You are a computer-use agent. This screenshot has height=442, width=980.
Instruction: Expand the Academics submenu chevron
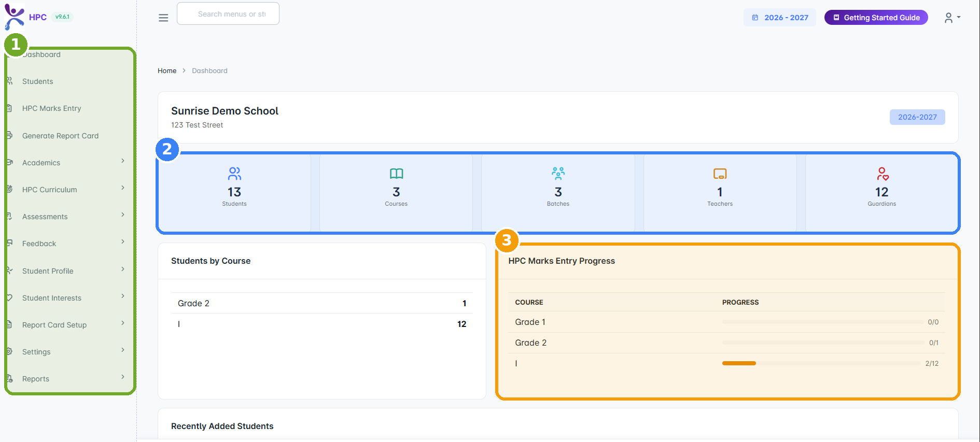[123, 161]
